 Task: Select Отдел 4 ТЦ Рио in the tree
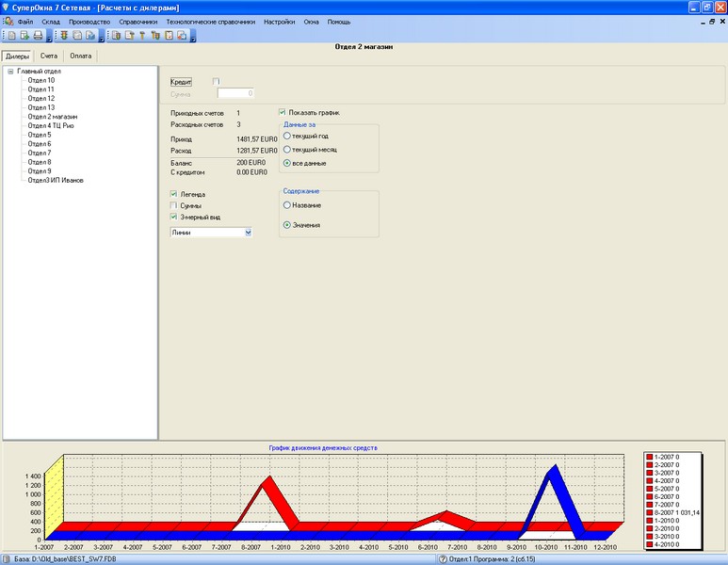click(51, 125)
